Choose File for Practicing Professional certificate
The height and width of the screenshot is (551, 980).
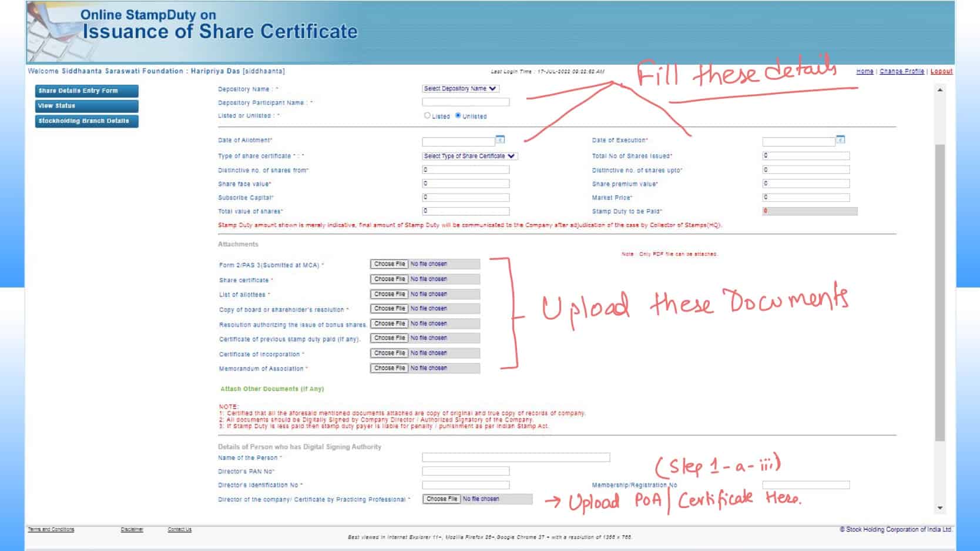coord(441,499)
